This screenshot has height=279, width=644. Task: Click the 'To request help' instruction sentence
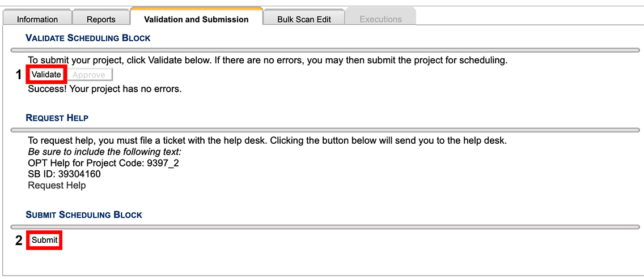point(267,140)
